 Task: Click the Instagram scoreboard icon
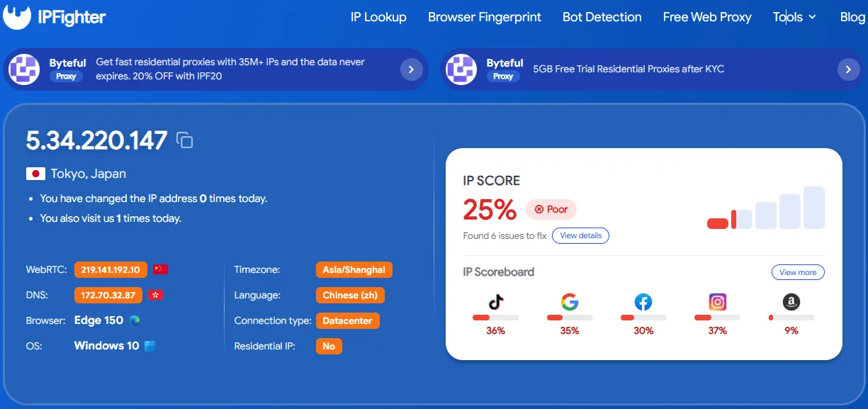tap(718, 302)
